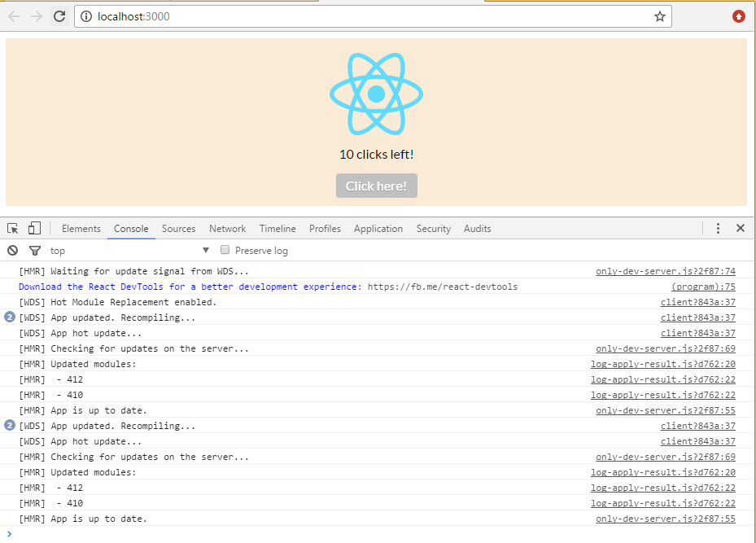The image size is (756, 543).
Task: Switch to the Elements tab
Action: click(81, 229)
